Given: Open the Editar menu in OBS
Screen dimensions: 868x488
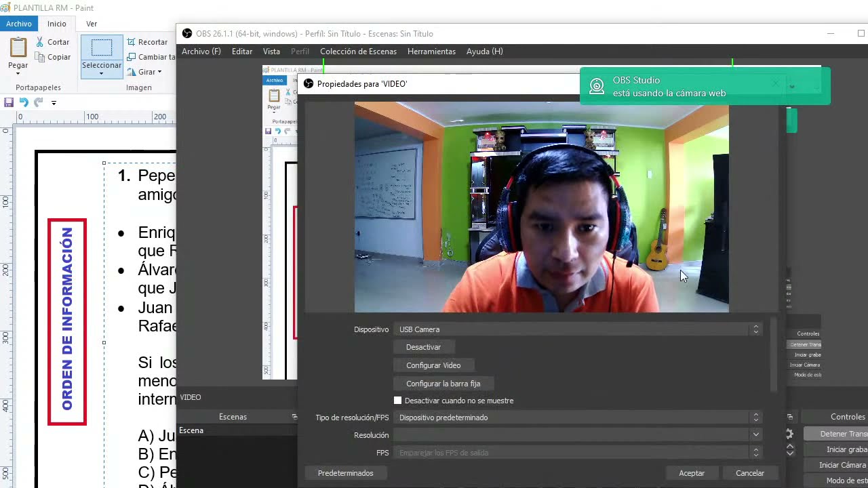Looking at the screenshot, I should 242,52.
